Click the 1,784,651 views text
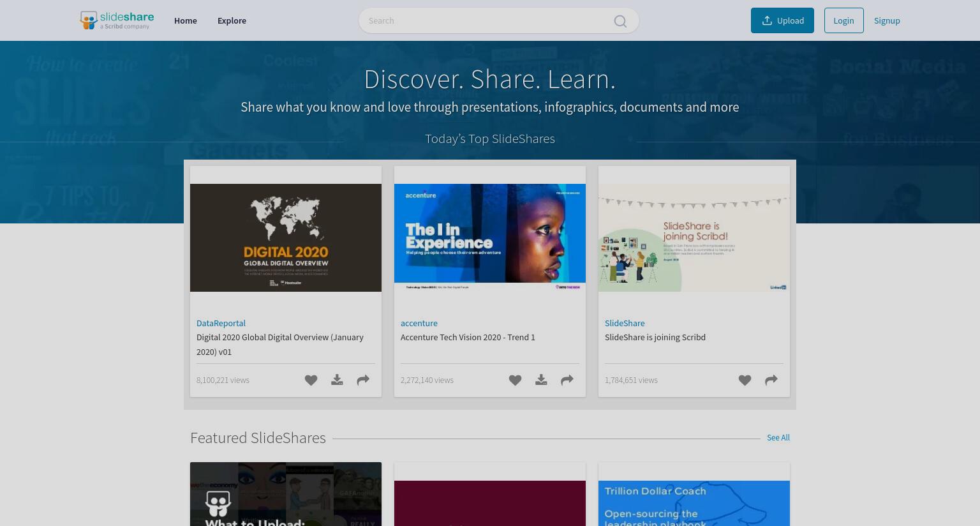 [x=631, y=380]
